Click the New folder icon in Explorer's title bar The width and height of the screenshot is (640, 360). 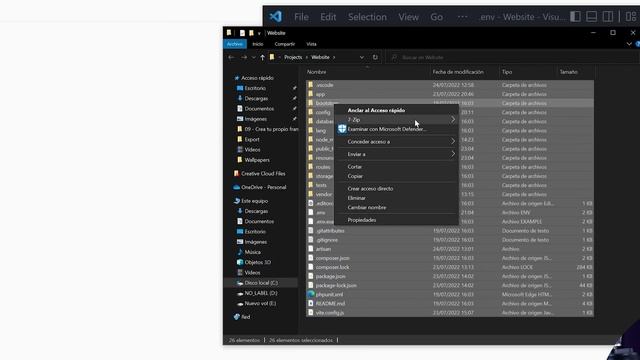pos(251,33)
